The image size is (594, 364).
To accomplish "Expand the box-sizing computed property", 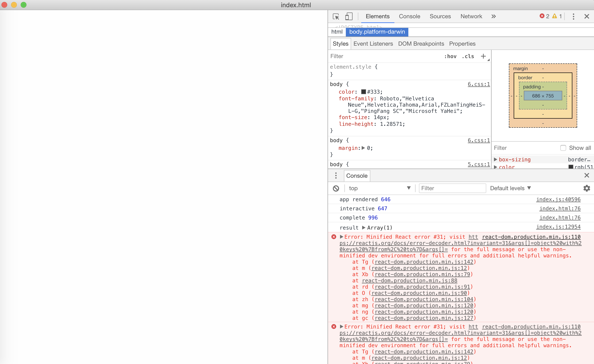I will 496,159.
